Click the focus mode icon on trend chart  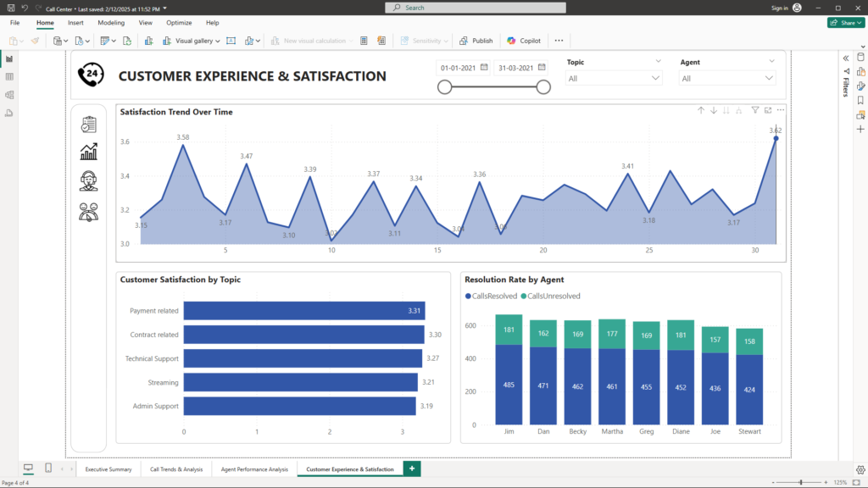pyautogui.click(x=768, y=110)
